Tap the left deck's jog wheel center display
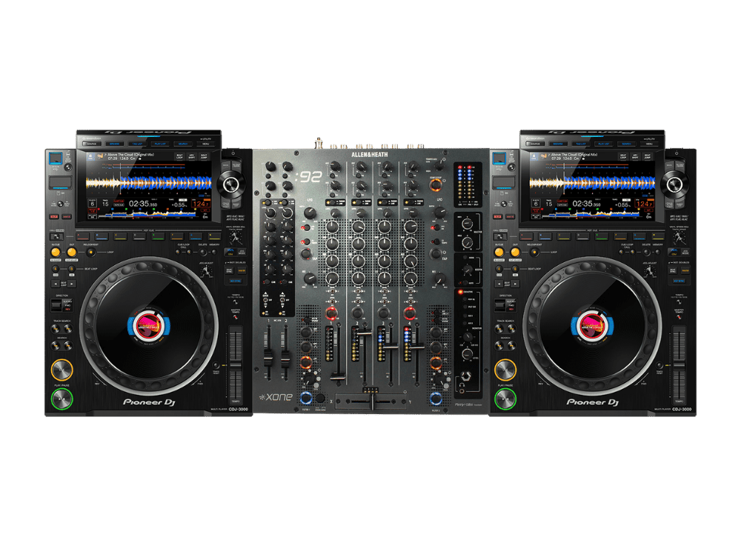This screenshot has height=560, width=741. pyautogui.click(x=148, y=326)
